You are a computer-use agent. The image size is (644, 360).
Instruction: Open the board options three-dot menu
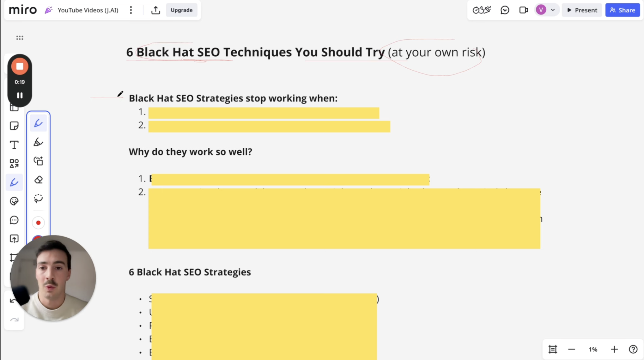pyautogui.click(x=131, y=10)
